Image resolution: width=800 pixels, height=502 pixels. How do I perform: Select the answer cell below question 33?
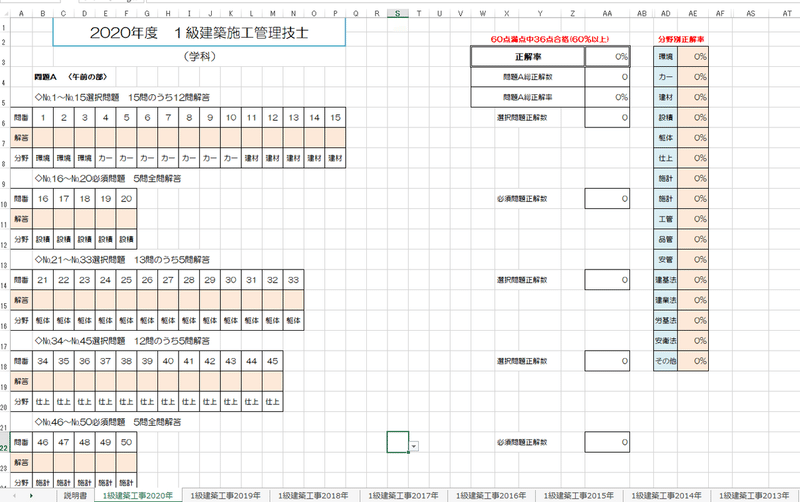[x=293, y=300]
